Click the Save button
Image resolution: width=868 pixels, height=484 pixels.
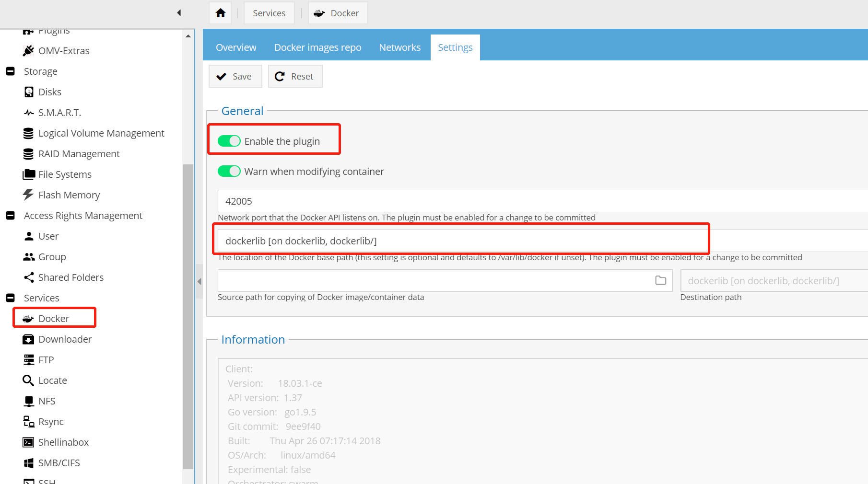click(x=235, y=76)
